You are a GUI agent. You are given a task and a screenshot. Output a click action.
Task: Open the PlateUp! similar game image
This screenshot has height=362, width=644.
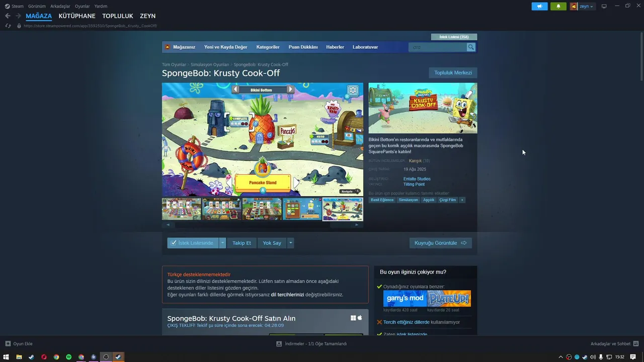coord(449,299)
